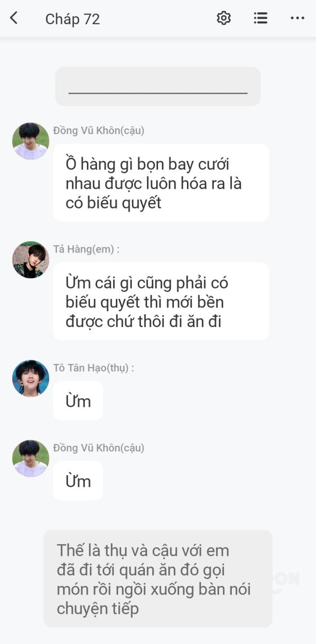The height and width of the screenshot is (644, 316).
Task: Tap Tả Hàng's profile avatar
Action: (x=31, y=260)
